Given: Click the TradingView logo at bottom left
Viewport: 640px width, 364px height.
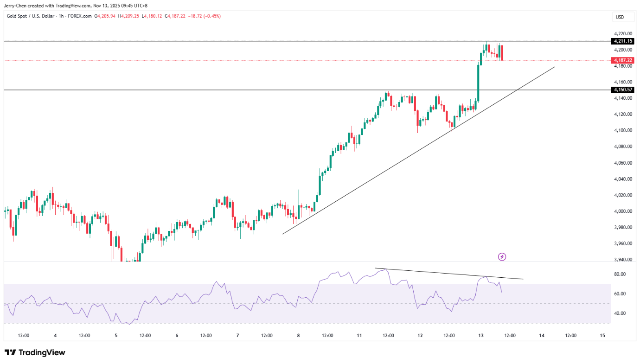Looking at the screenshot, I should tap(35, 352).
